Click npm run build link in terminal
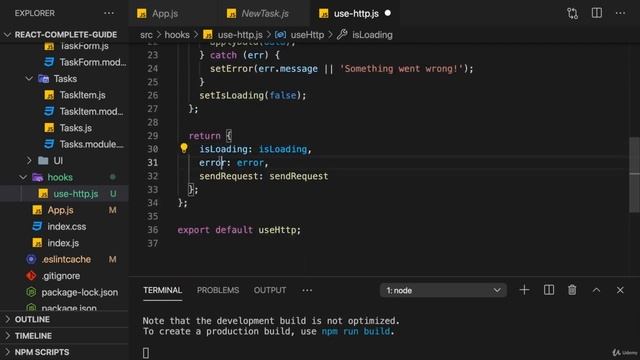 [x=356, y=331]
